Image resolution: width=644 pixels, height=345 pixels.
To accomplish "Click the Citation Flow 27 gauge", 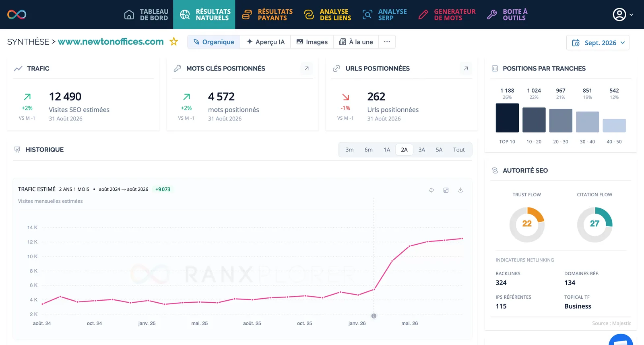I will pos(594,224).
